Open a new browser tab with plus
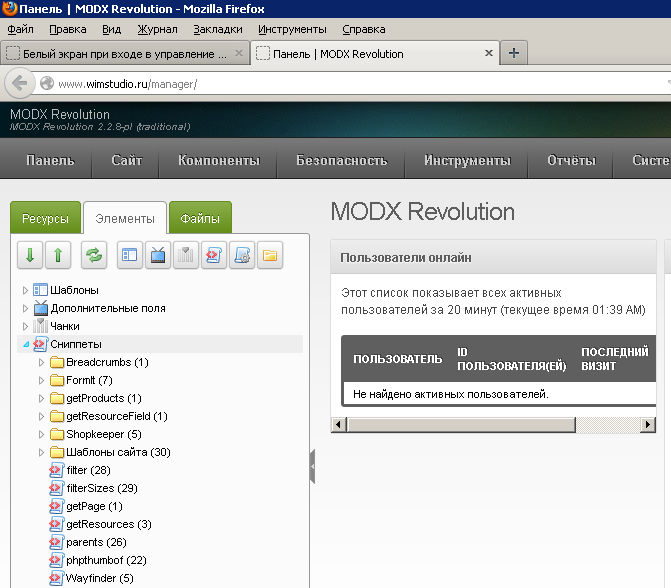 [514, 53]
